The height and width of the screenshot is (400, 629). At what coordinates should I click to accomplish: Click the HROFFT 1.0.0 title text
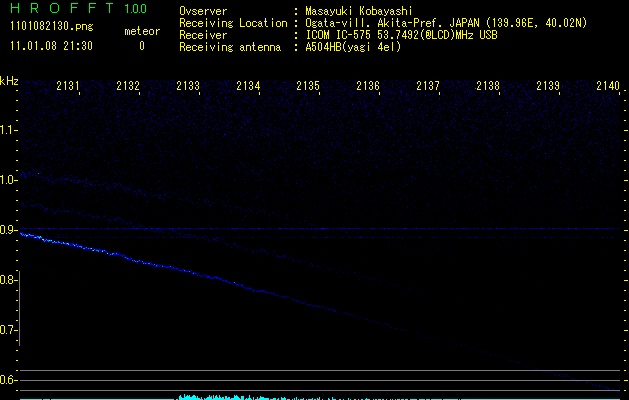tap(79, 8)
